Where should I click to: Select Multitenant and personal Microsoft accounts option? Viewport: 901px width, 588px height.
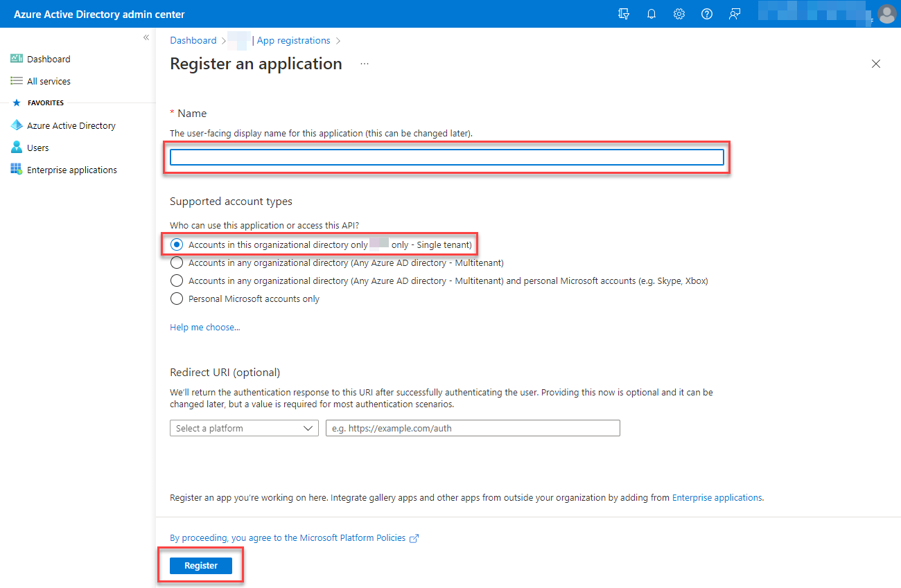[x=177, y=280]
